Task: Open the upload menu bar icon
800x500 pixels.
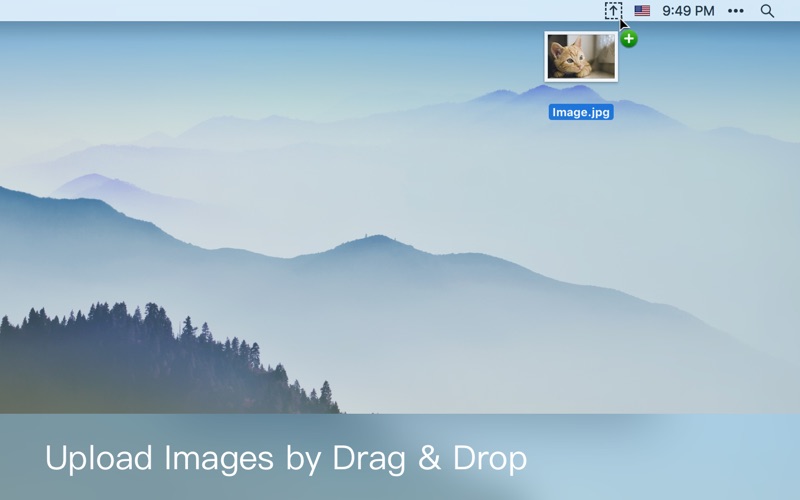Action: point(613,11)
